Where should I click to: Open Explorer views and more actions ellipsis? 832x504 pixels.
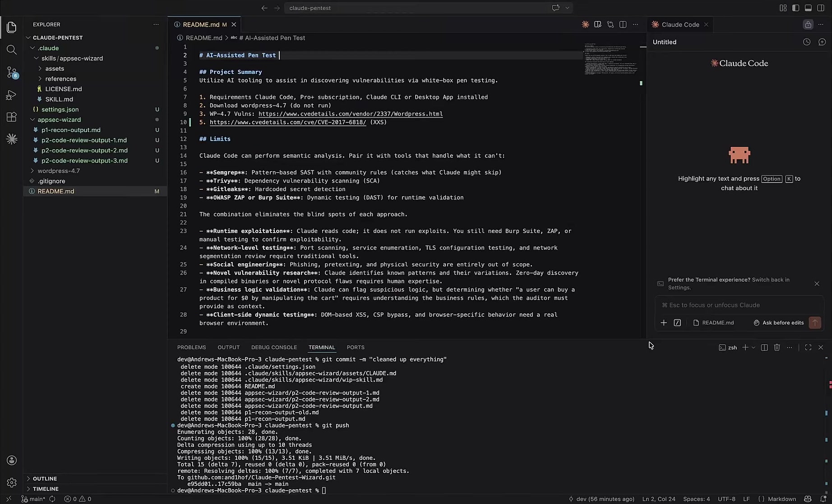click(x=156, y=24)
